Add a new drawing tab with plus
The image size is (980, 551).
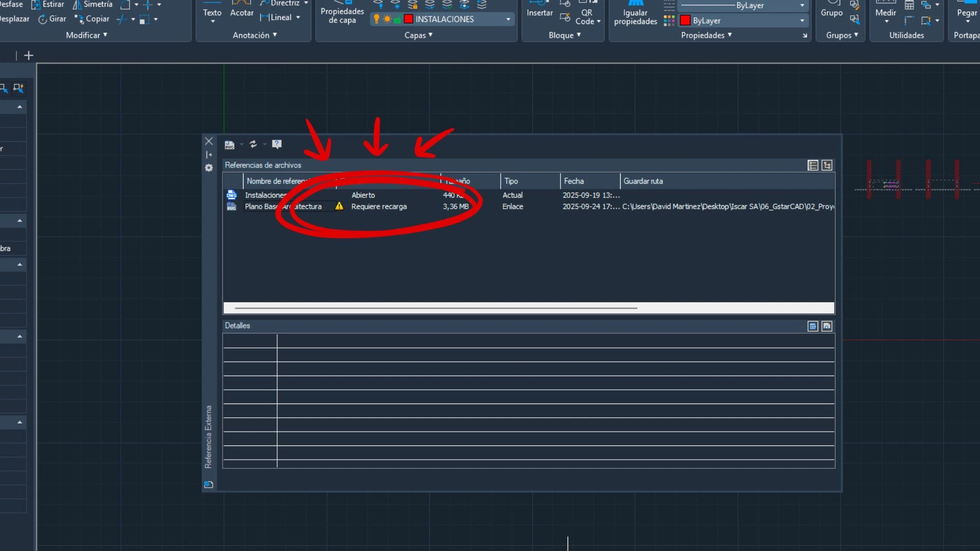click(29, 56)
